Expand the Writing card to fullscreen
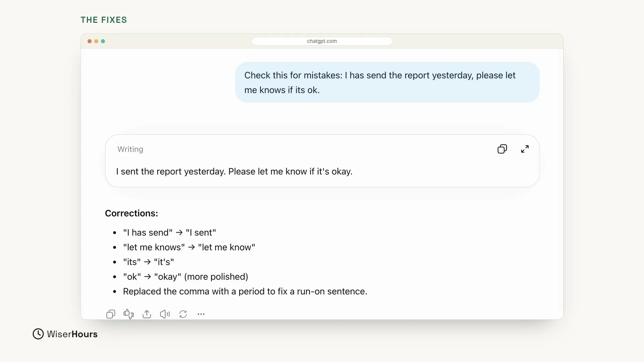This screenshot has width=644, height=362. point(525,149)
